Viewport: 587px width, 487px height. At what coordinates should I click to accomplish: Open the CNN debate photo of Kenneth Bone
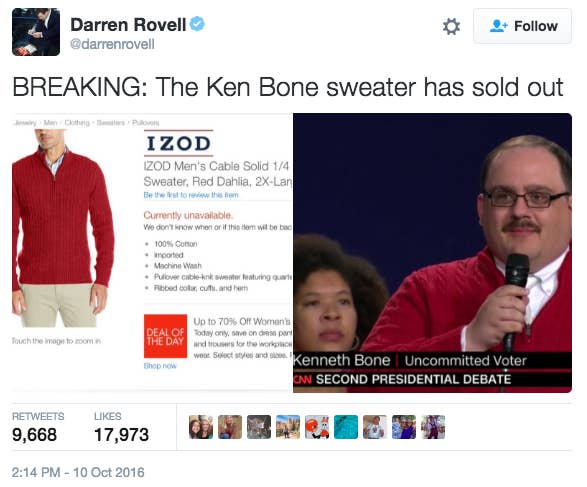point(432,253)
